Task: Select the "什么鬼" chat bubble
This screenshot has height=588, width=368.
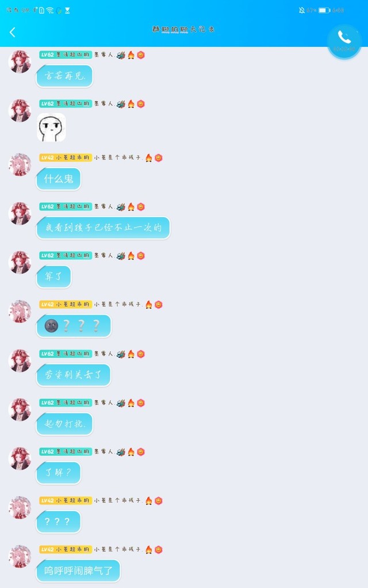Action: (59, 179)
